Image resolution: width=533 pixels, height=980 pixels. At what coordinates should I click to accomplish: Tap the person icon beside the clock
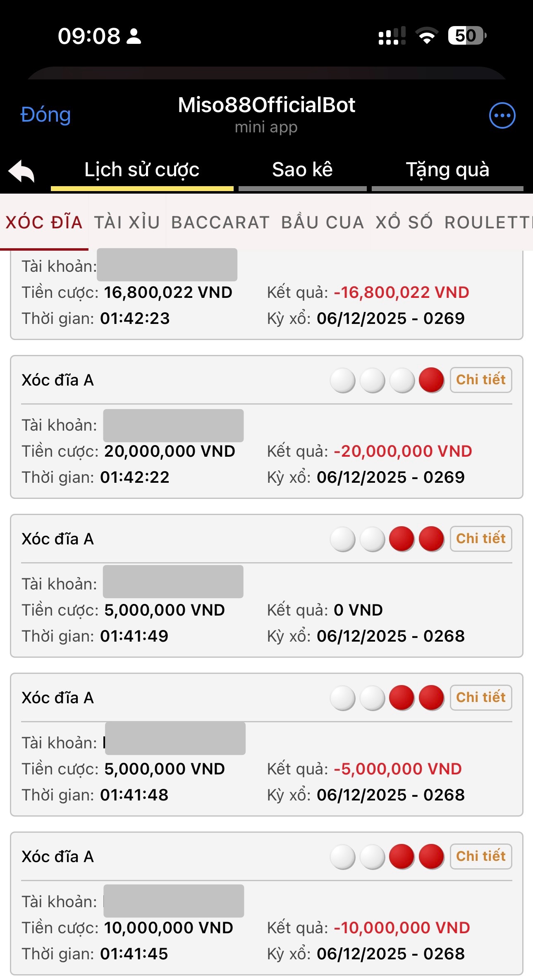coord(134,36)
